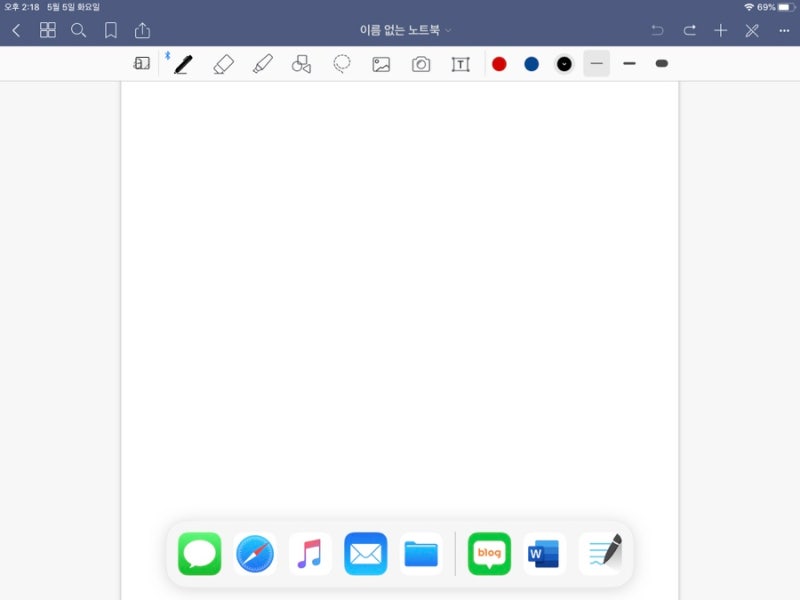800x600 pixels.
Task: Select the Camera tool
Action: coord(421,64)
